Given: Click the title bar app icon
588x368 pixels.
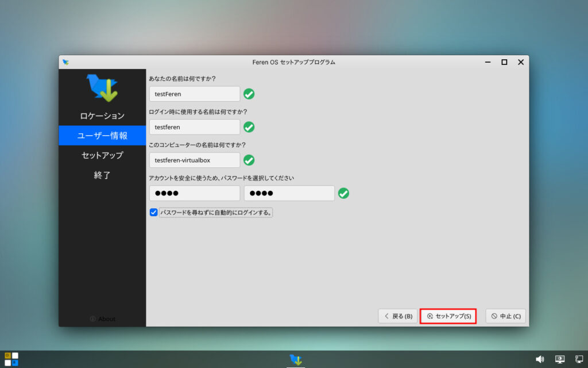Looking at the screenshot, I should coord(65,62).
